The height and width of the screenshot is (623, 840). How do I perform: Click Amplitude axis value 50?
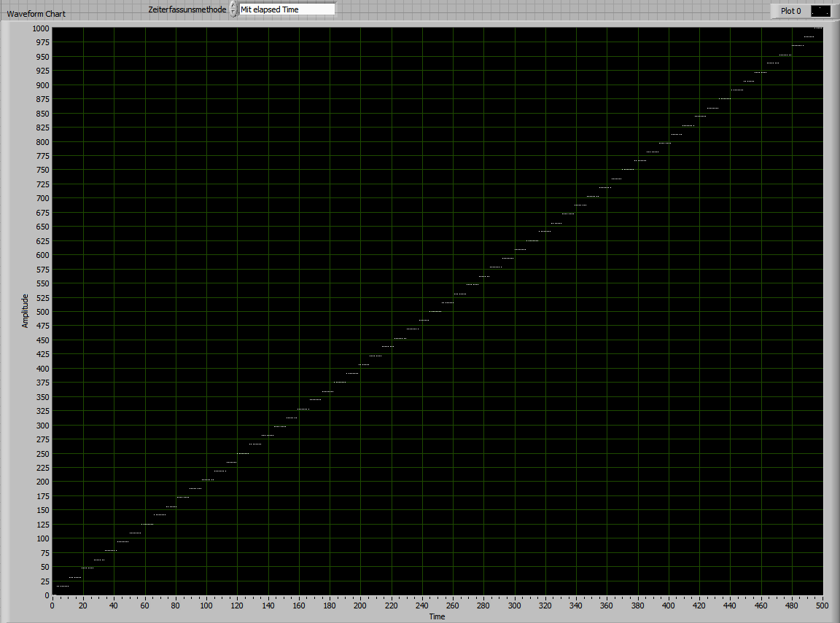[45, 567]
